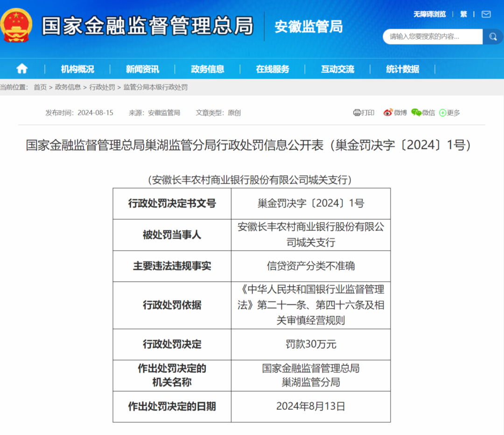This screenshot has height=435, width=504.
Task: Open 无障碍浏览 accessibility mode
Action: (429, 14)
